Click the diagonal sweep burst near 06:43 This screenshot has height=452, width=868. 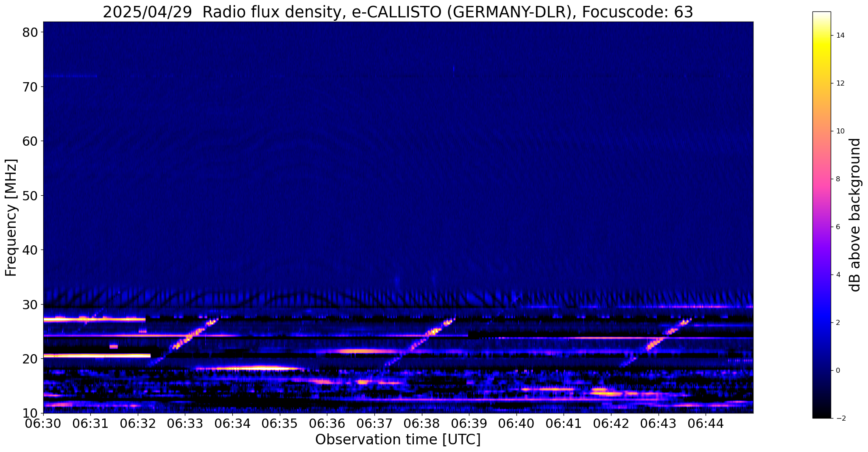[x=656, y=342]
